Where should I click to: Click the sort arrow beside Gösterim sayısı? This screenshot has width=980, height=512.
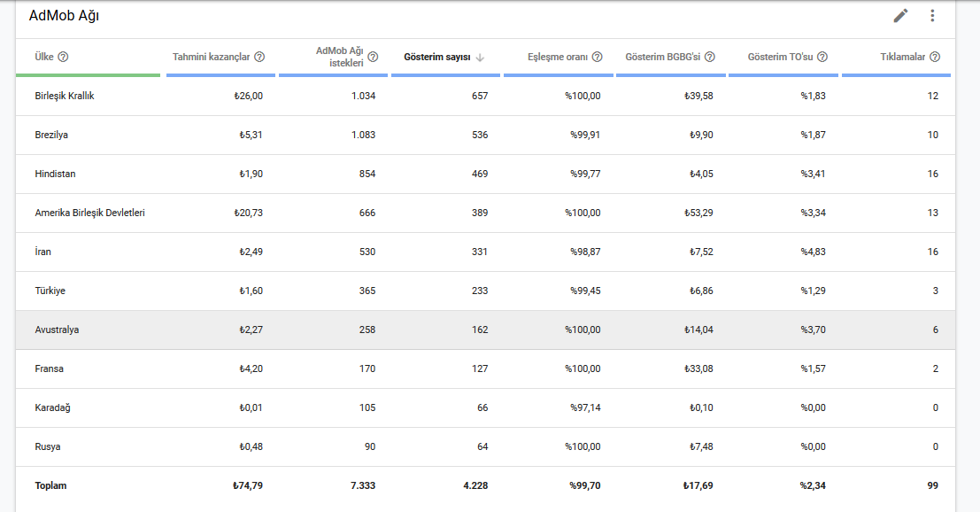(480, 58)
